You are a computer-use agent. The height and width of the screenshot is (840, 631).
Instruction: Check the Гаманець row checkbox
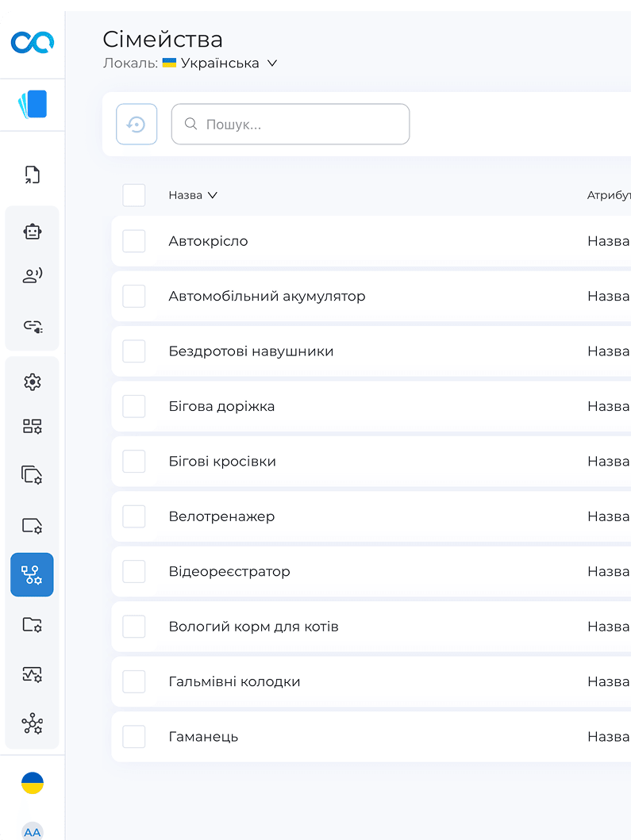pyautogui.click(x=134, y=737)
